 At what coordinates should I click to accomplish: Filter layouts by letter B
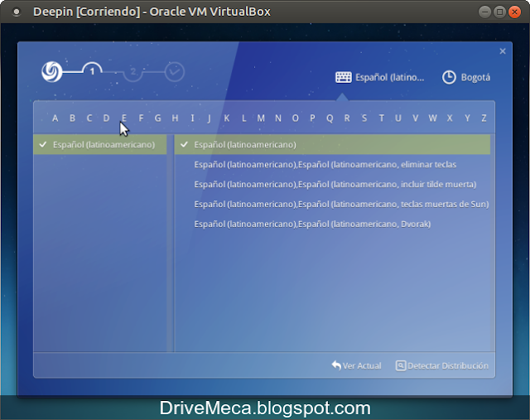click(x=72, y=118)
